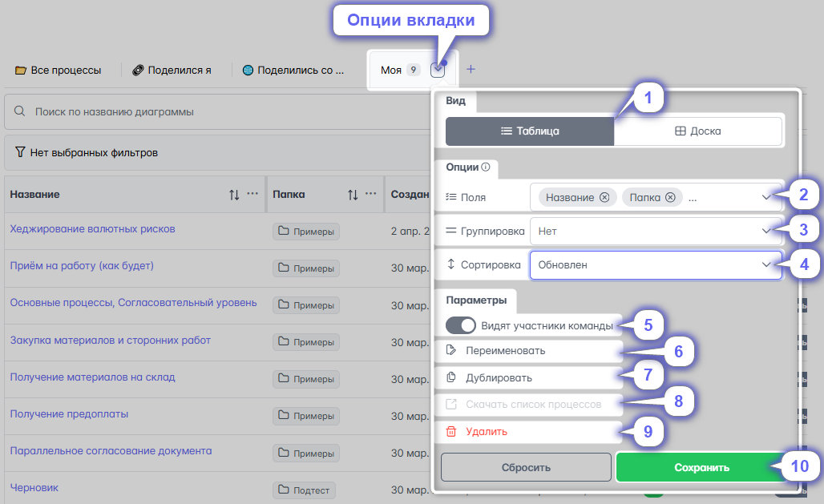Toggle Видят участники команды switch
Viewport: 824px width, 504px height.
[460, 325]
